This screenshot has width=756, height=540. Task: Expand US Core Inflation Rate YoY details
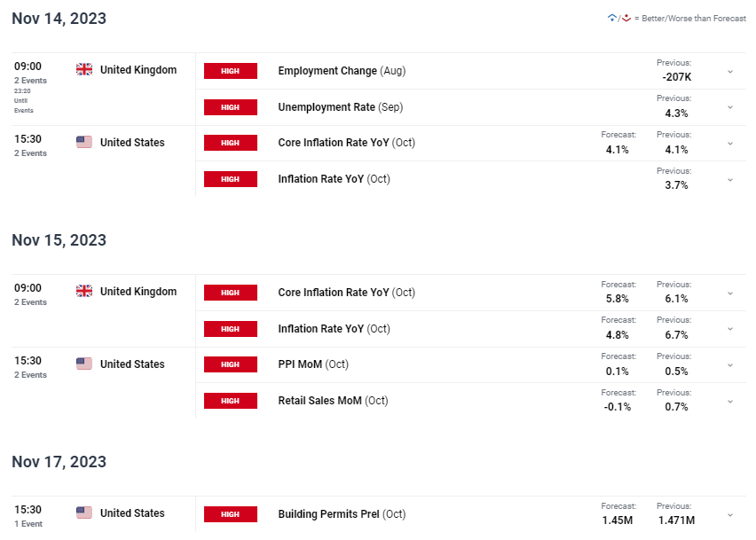pyautogui.click(x=730, y=144)
